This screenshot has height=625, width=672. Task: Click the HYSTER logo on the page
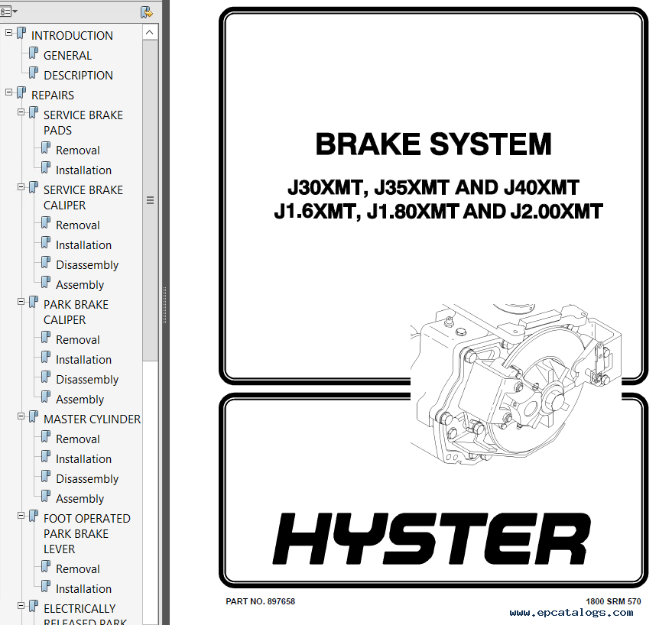(x=432, y=539)
